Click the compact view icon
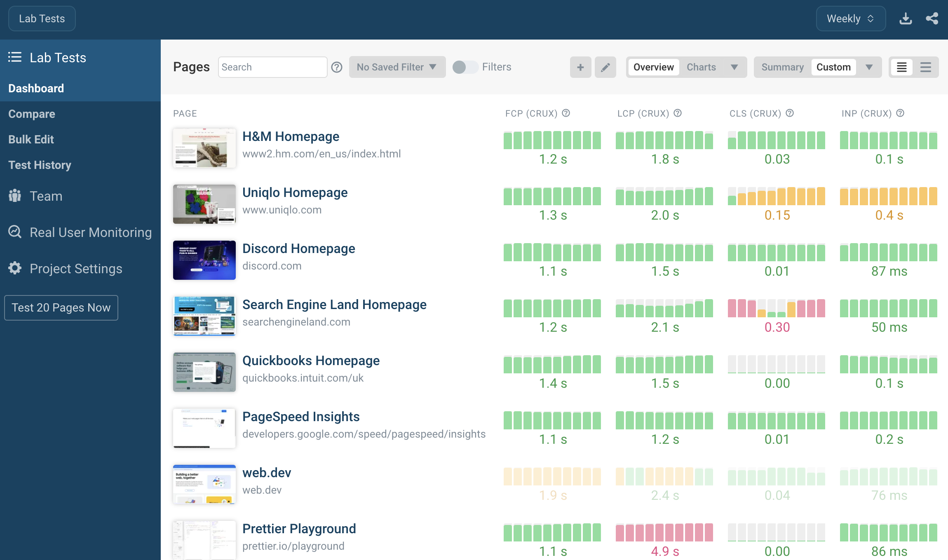The height and width of the screenshot is (560, 948). 926,67
